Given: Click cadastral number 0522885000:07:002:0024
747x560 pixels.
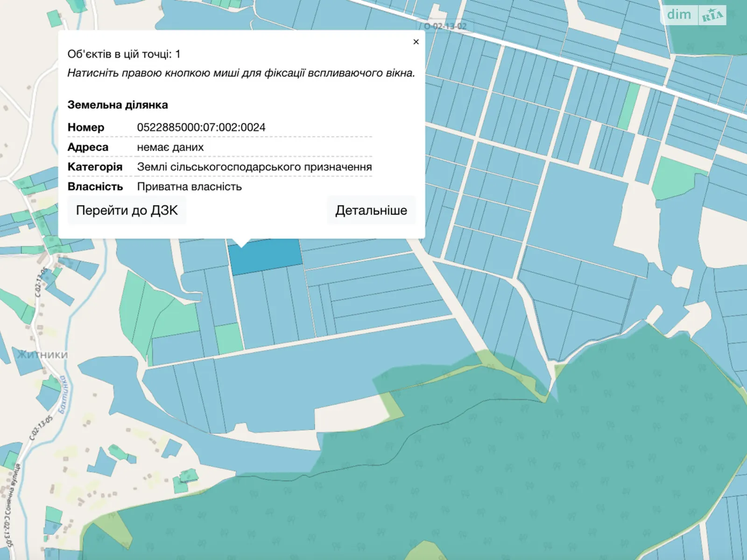Looking at the screenshot, I should (x=201, y=127).
